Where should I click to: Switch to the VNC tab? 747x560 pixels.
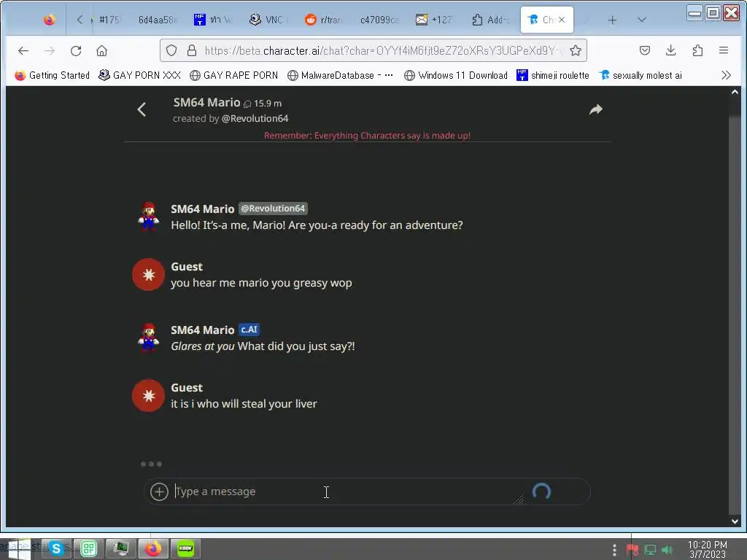[x=269, y=20]
